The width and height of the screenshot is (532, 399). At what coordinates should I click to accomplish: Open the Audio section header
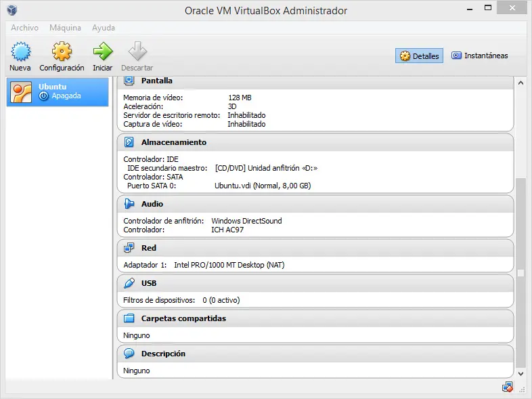coord(315,204)
